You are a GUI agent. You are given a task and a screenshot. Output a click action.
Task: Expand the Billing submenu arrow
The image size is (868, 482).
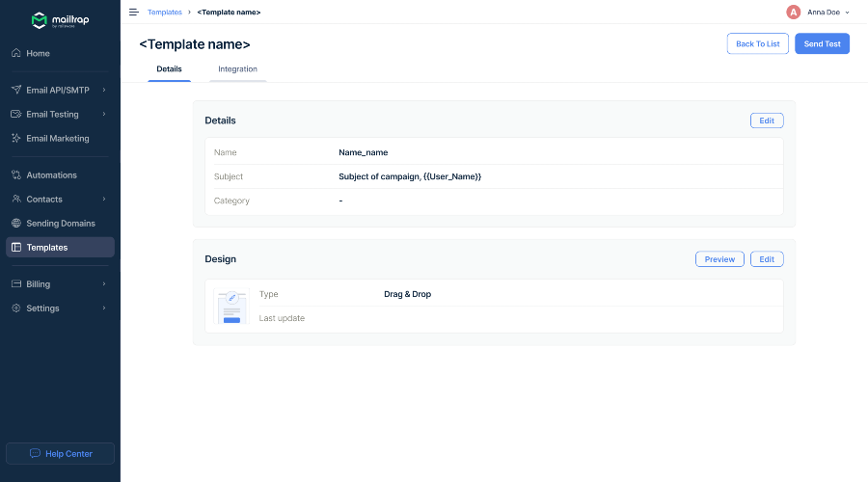(x=103, y=284)
